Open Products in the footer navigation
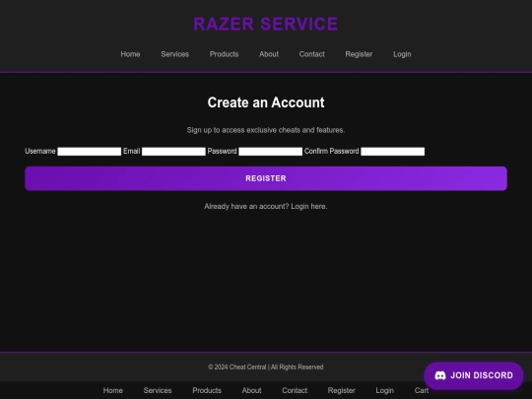 (207, 390)
